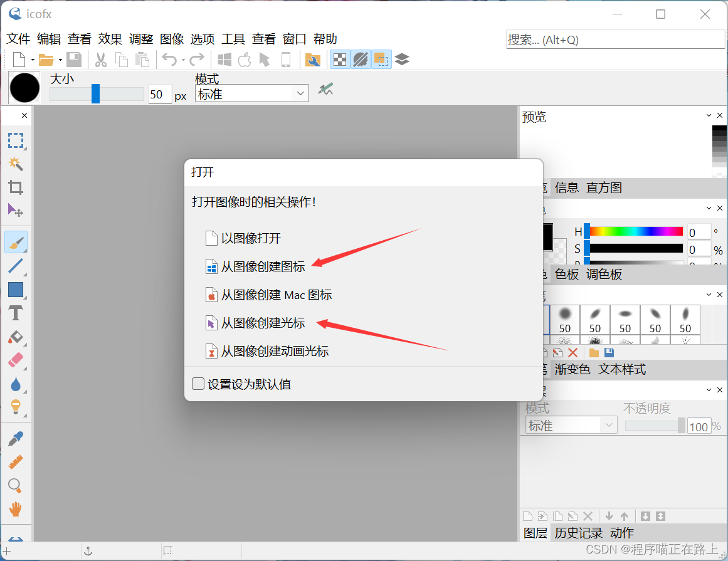Image resolution: width=728 pixels, height=561 pixels.
Task: Open the 图像 menu
Action: [x=171, y=38]
